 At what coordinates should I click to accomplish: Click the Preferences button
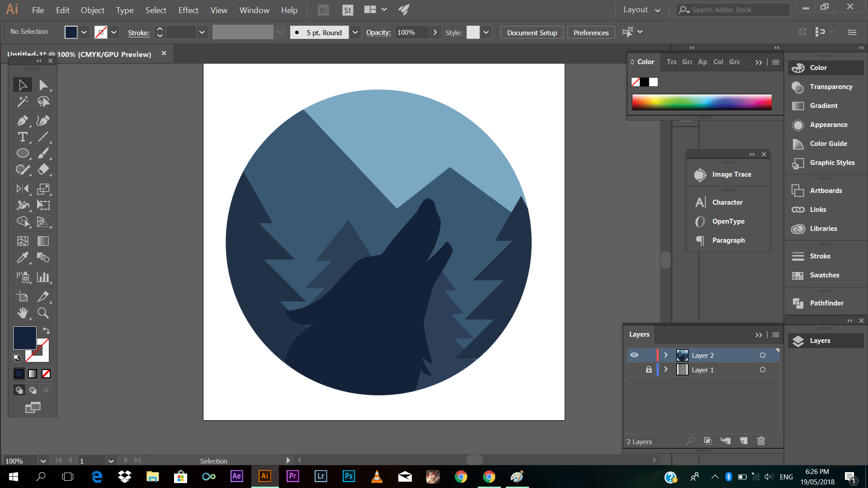(x=591, y=33)
